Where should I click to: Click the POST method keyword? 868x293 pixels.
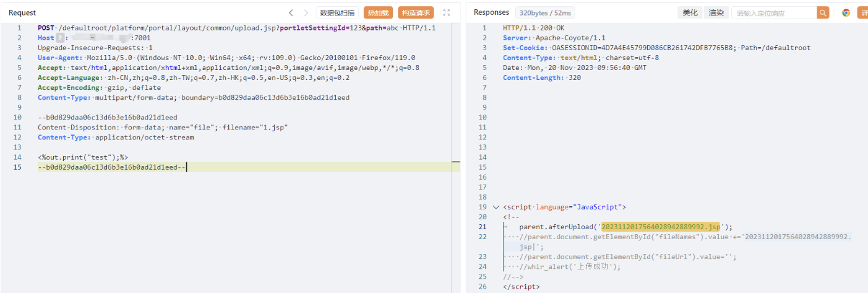[46, 28]
